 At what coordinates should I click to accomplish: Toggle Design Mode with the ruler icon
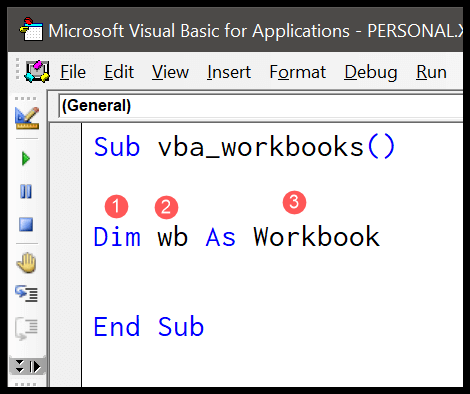coord(27,118)
